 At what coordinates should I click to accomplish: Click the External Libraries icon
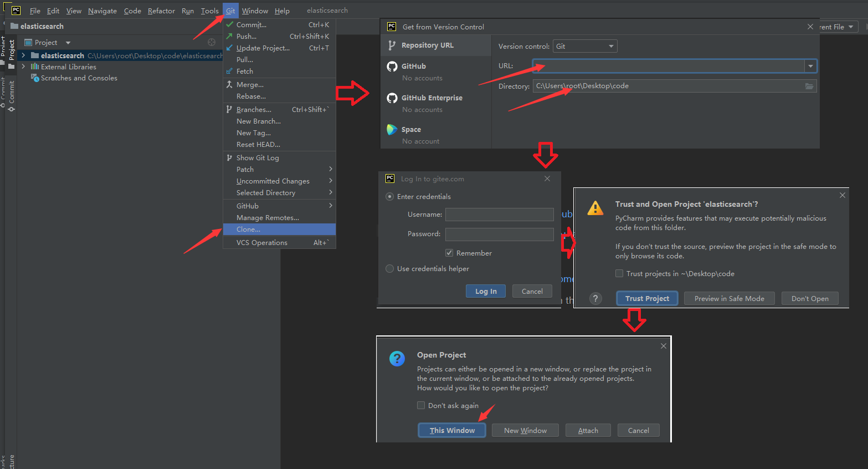point(35,67)
